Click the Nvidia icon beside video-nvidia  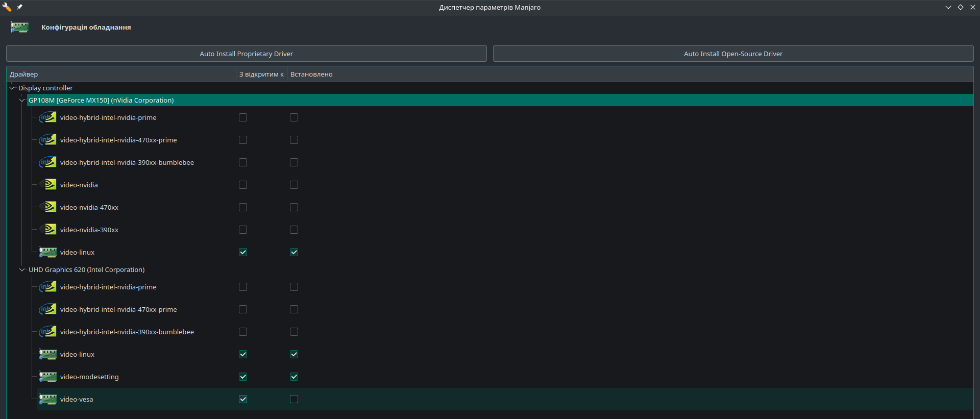click(49, 185)
